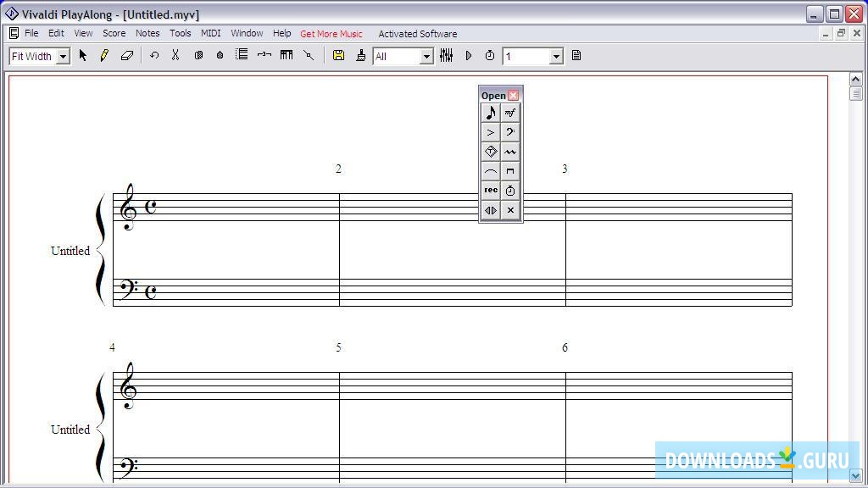Viewport: 868px width, 488px height.
Task: Open the eighth note tool in the Open palette
Action: [490, 112]
